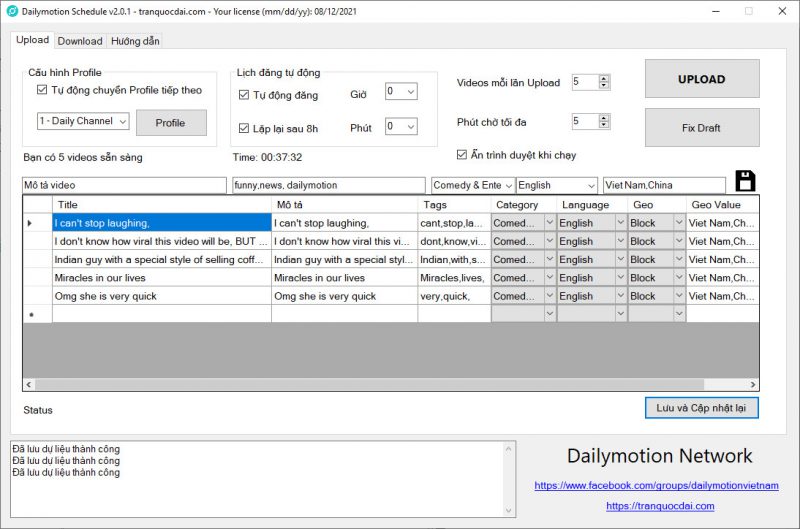Open the facebook.com/groups/dailymotionvietnam link
800x529 pixels.
tap(656, 485)
